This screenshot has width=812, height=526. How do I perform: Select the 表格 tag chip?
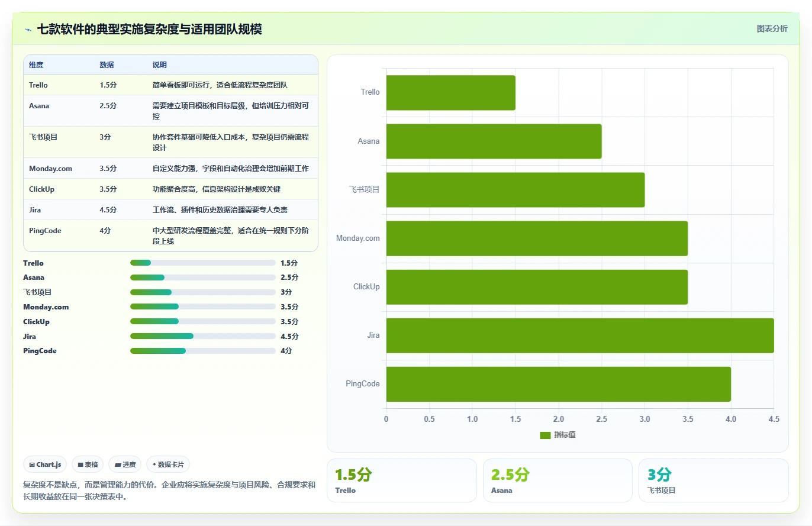click(x=88, y=464)
